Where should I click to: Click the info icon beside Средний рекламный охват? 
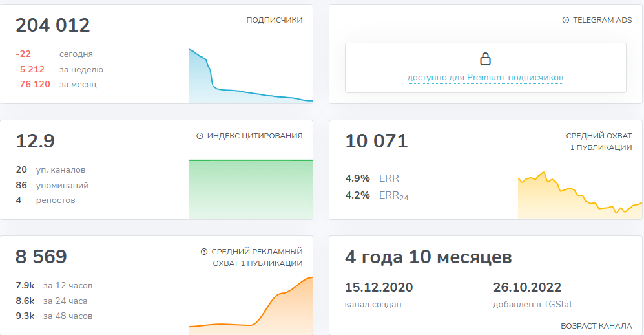(204, 252)
